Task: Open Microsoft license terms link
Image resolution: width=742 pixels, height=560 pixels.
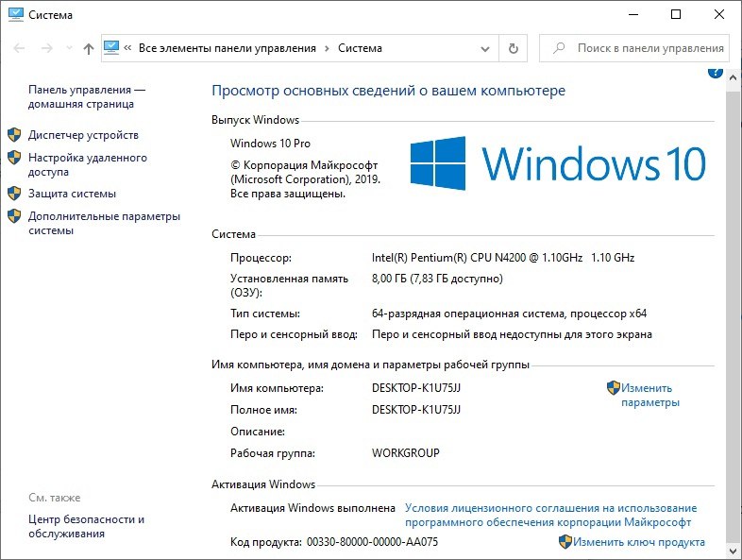Action: click(550, 515)
